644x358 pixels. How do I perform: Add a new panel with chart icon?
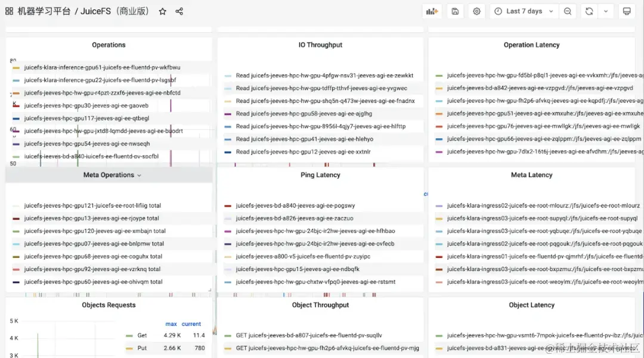(x=432, y=11)
